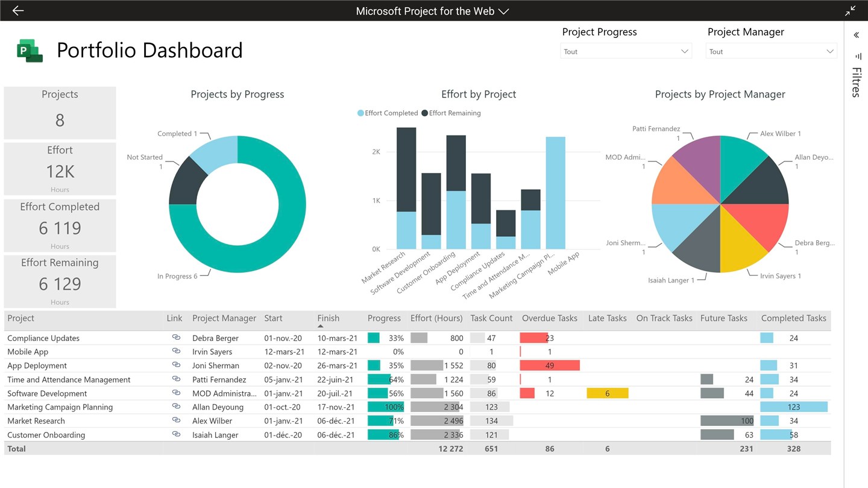Select the Effort Remaining 6 129 card
Image resolution: width=868 pixels, height=488 pixels.
point(60,281)
